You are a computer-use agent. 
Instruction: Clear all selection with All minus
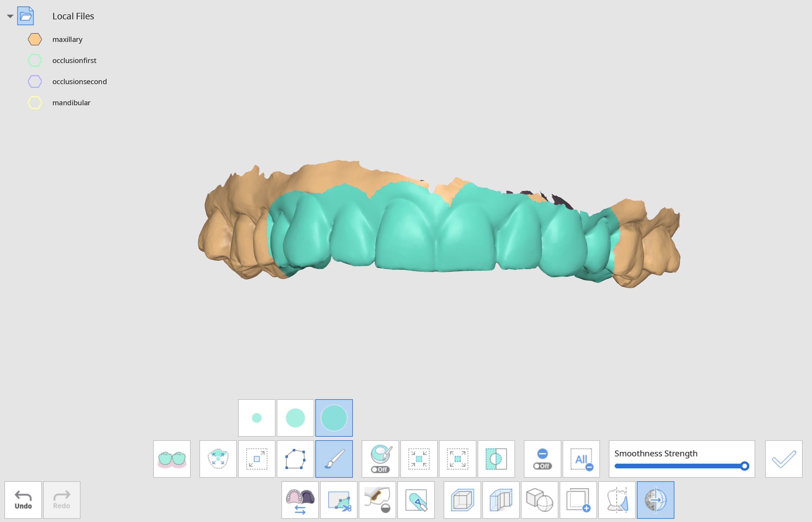point(581,459)
